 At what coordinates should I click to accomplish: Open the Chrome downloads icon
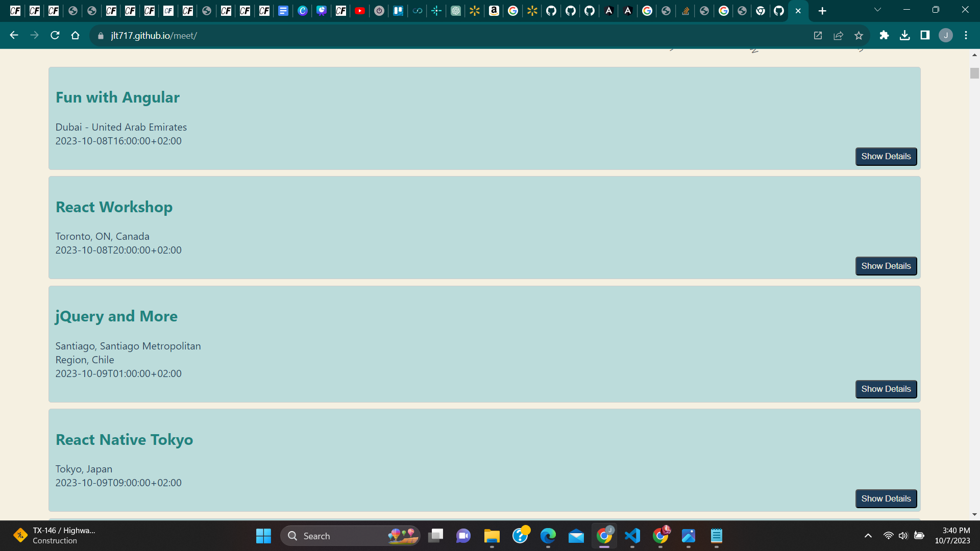(x=904, y=35)
